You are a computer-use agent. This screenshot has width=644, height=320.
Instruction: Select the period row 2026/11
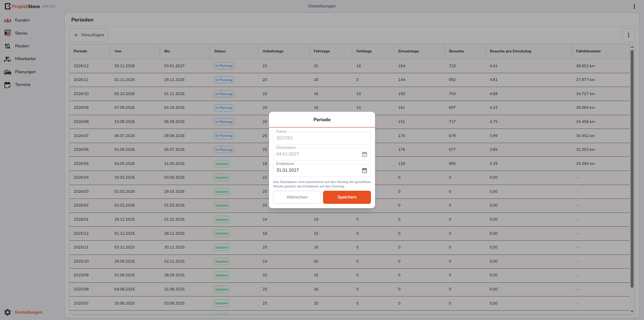point(349,80)
